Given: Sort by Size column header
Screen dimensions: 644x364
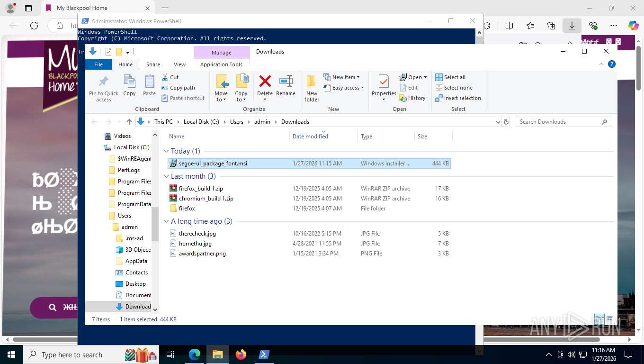Looking at the screenshot, I should click(422, 136).
